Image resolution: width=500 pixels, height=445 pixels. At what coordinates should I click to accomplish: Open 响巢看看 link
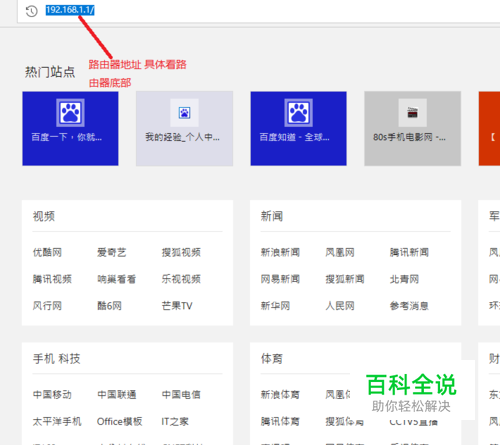click(116, 279)
